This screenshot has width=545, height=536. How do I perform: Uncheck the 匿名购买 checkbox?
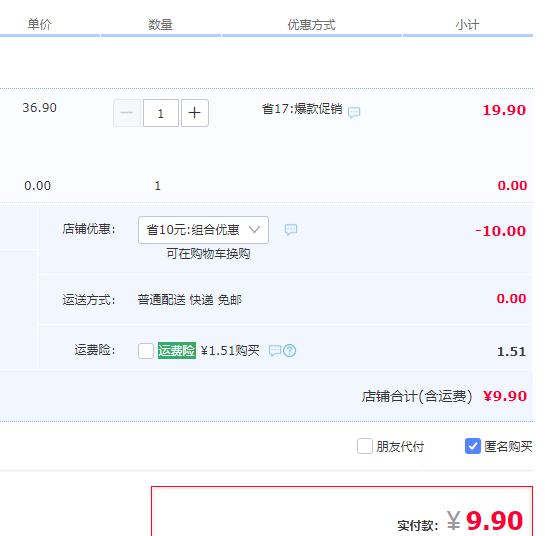coord(473,446)
